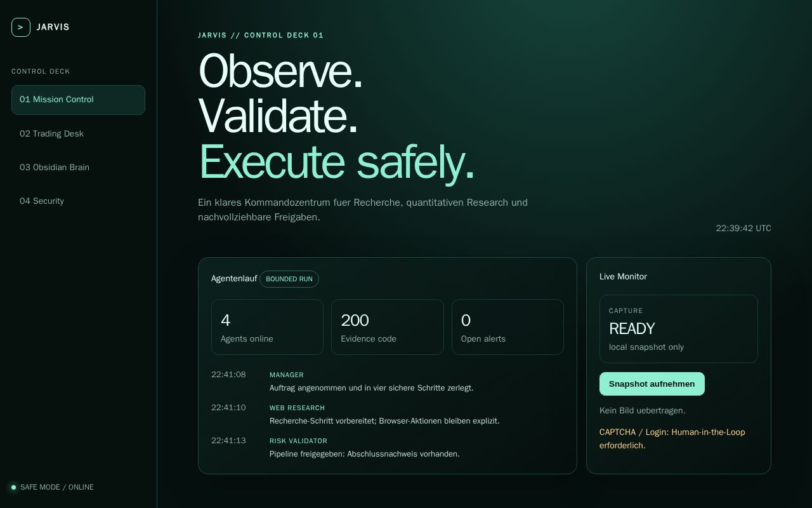The height and width of the screenshot is (508, 812).
Task: Click the SAFE MODE / ONLINE status text
Action: click(x=57, y=487)
